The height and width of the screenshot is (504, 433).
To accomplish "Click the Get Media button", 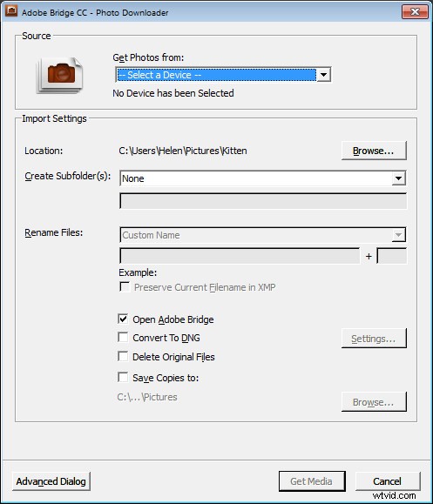I will [312, 481].
